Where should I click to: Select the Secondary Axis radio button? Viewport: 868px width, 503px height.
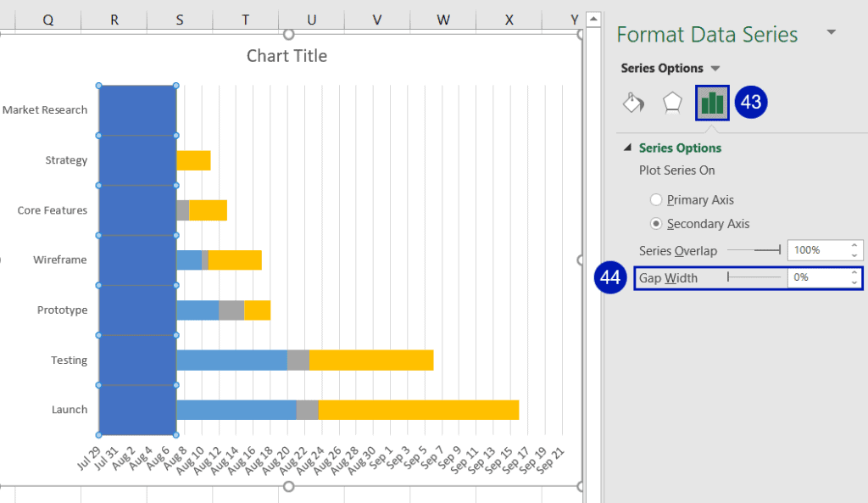point(655,224)
